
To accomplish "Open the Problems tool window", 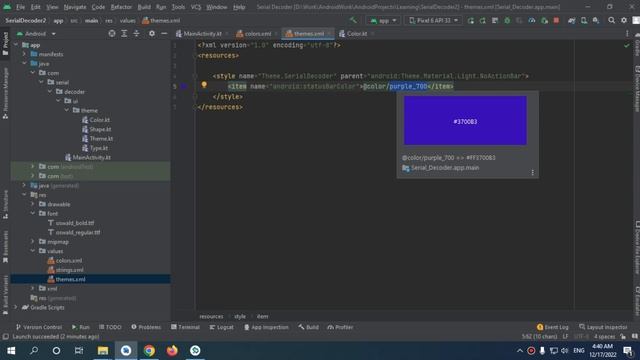I will pyautogui.click(x=146, y=327).
